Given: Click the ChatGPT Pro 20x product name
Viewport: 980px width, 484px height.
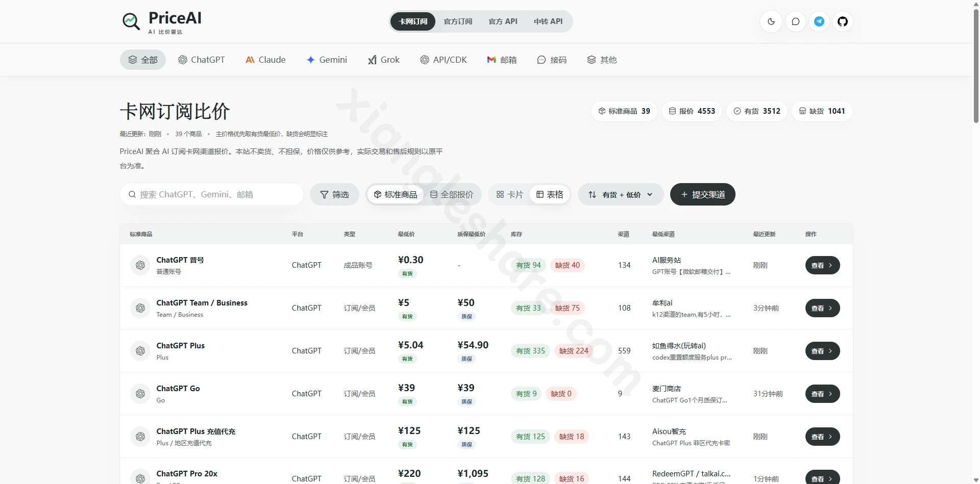Looking at the screenshot, I should click(x=187, y=474).
